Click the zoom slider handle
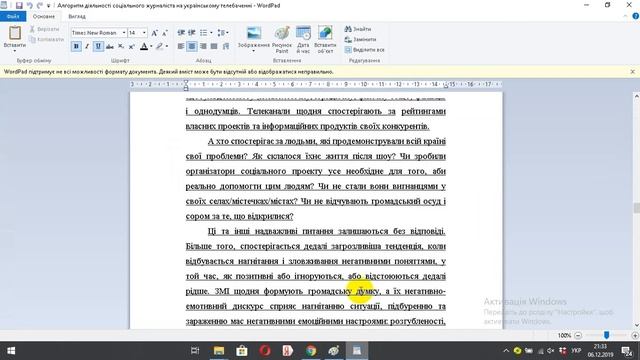 [x=607, y=335]
